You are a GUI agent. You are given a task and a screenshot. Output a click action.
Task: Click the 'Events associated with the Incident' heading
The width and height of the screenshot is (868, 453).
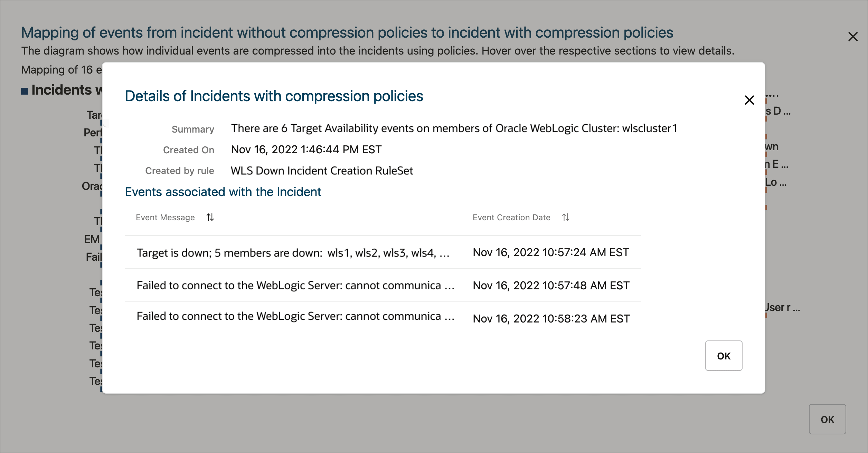(x=223, y=192)
